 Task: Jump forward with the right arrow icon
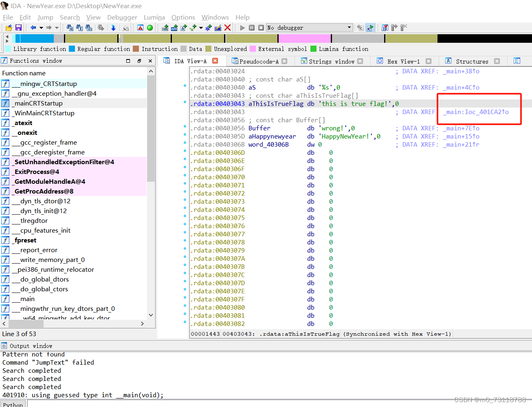click(49, 28)
